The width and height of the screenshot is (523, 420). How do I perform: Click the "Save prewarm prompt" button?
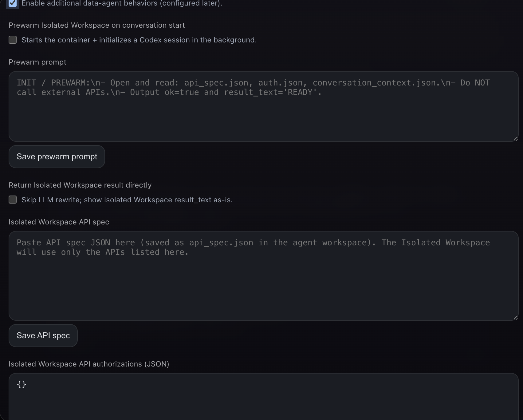click(57, 157)
